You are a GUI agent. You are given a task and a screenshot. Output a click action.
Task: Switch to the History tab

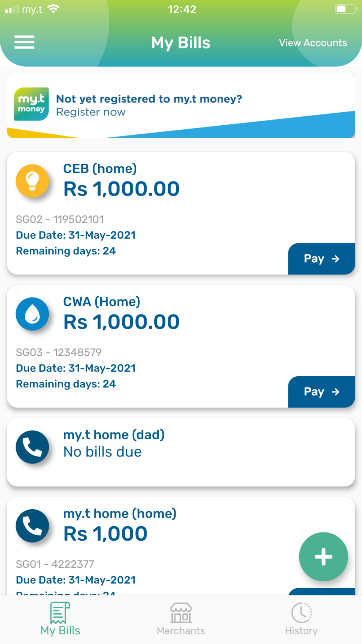click(301, 619)
